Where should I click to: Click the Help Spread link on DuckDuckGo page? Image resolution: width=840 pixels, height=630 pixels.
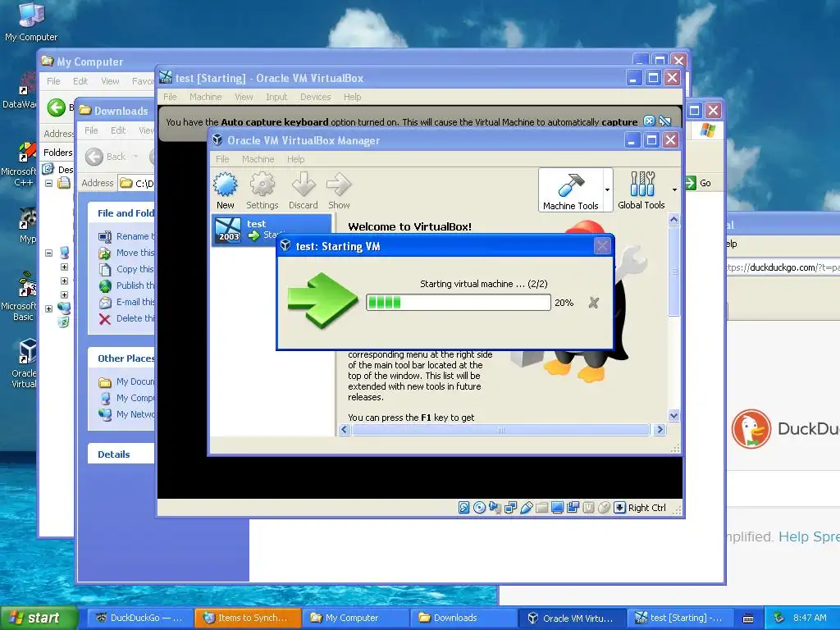point(809,536)
